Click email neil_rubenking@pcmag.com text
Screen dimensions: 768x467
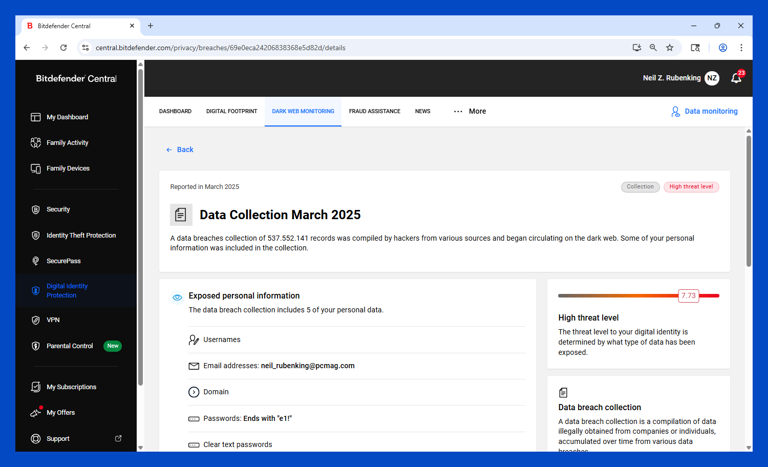click(308, 366)
